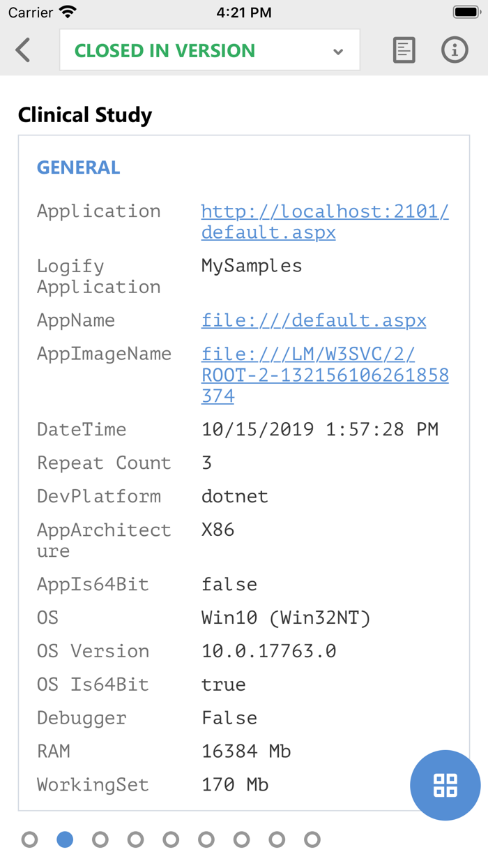
Task: Jump to the fifth page dot
Action: pyautogui.click(x=171, y=839)
